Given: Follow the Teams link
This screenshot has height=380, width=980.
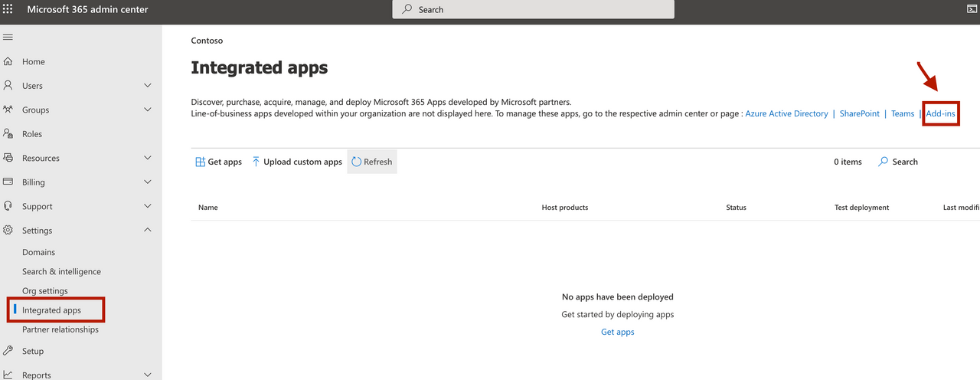Looking at the screenshot, I should point(903,113).
